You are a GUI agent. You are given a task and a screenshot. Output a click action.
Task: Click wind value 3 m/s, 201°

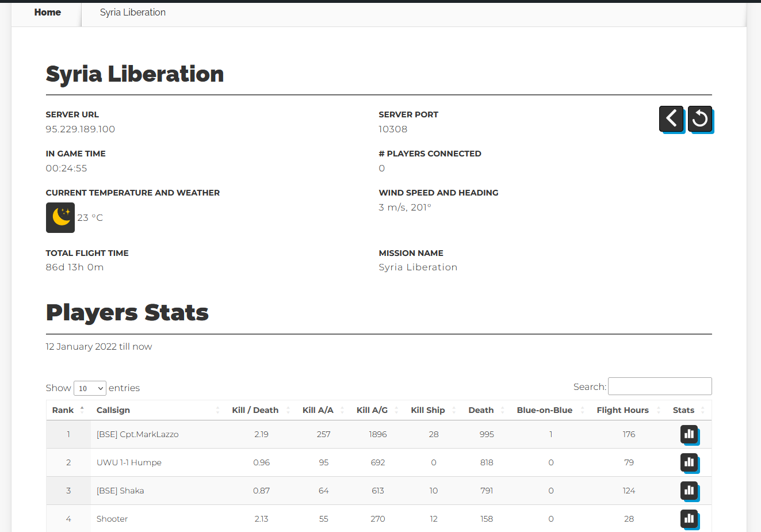coord(405,208)
